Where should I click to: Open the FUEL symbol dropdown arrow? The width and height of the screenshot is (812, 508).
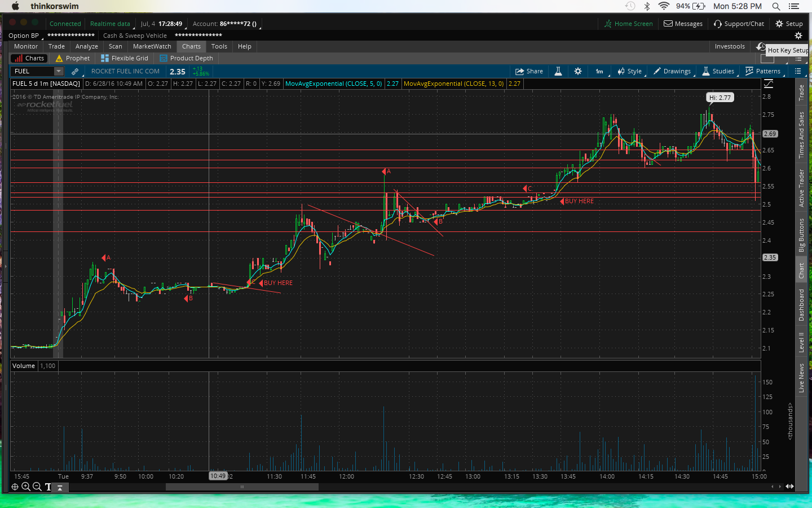pos(59,71)
